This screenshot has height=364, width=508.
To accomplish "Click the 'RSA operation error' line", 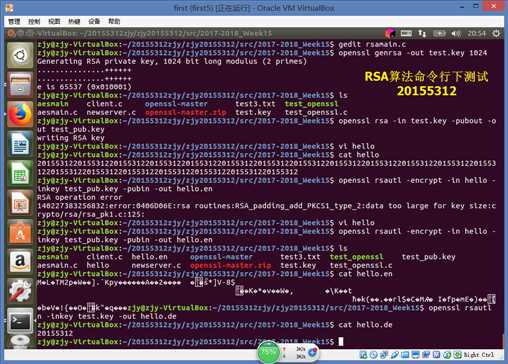I will pyautogui.click(x=80, y=197).
